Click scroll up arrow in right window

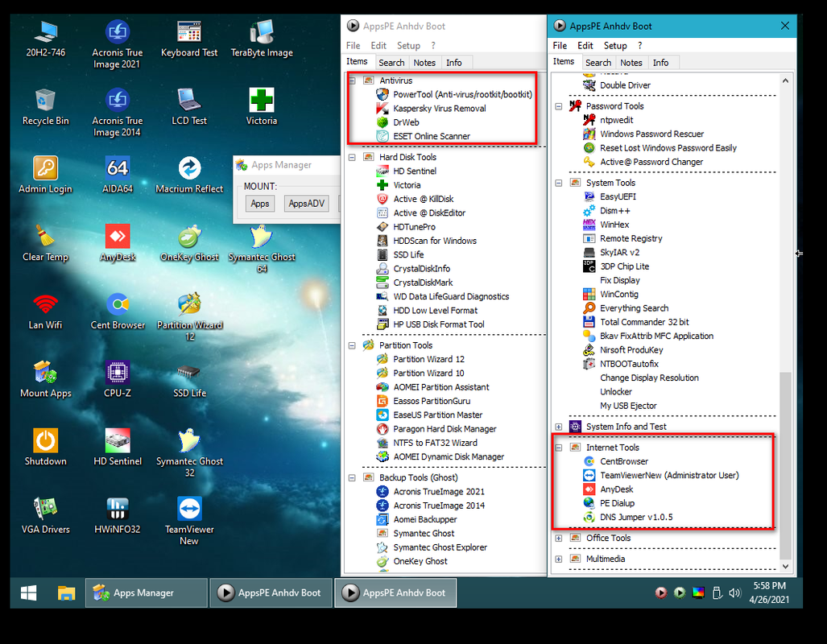coord(785,80)
